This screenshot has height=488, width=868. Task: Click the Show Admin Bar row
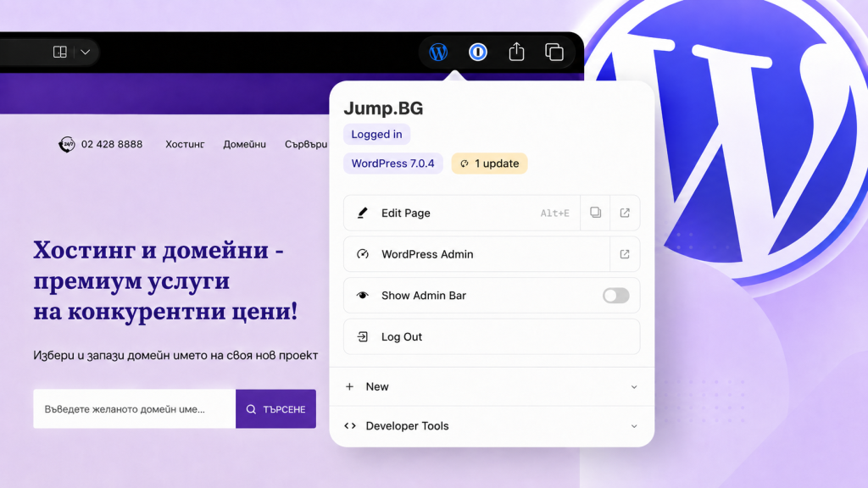[x=492, y=296]
